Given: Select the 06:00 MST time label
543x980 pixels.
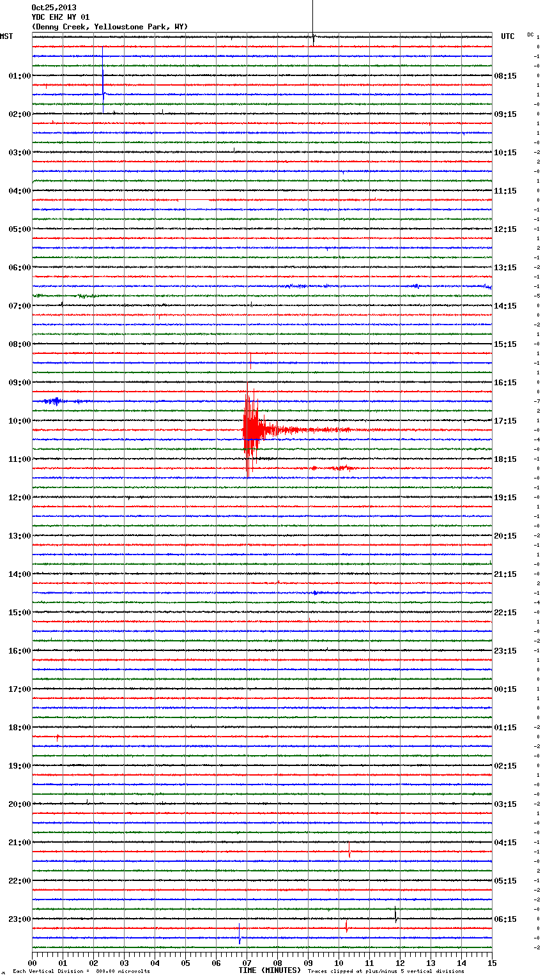Looking at the screenshot, I should coord(20,268).
